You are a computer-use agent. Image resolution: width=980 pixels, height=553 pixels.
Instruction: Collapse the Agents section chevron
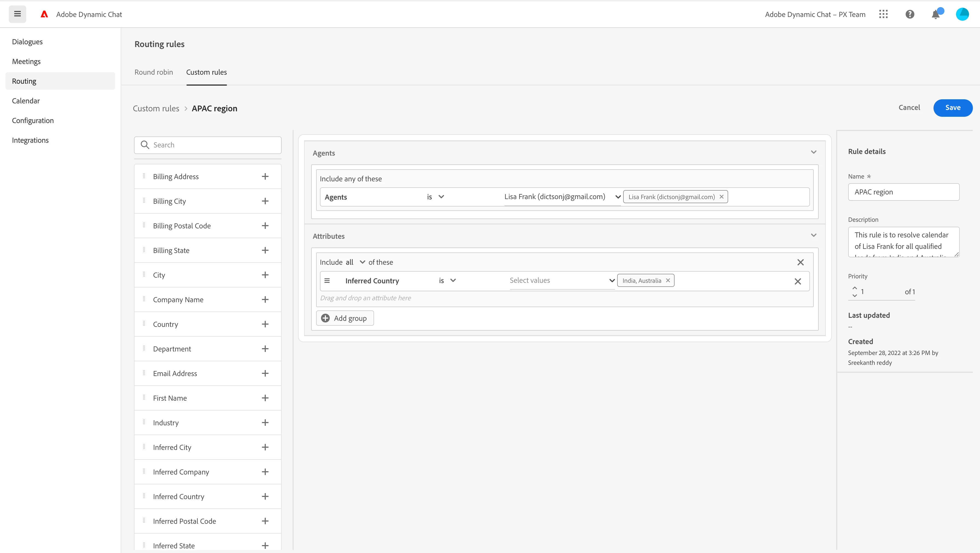point(813,152)
